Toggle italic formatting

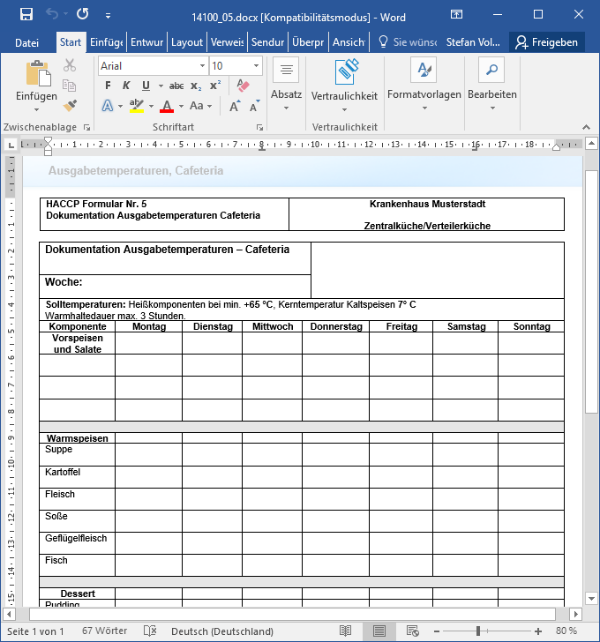click(127, 85)
